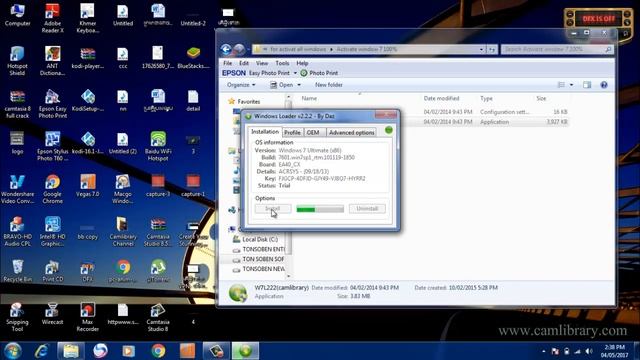Open the Windows Start button

tap(13, 351)
